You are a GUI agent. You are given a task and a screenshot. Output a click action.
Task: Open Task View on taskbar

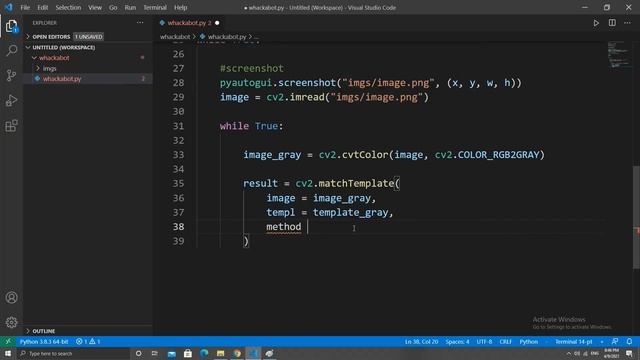(x=154, y=353)
